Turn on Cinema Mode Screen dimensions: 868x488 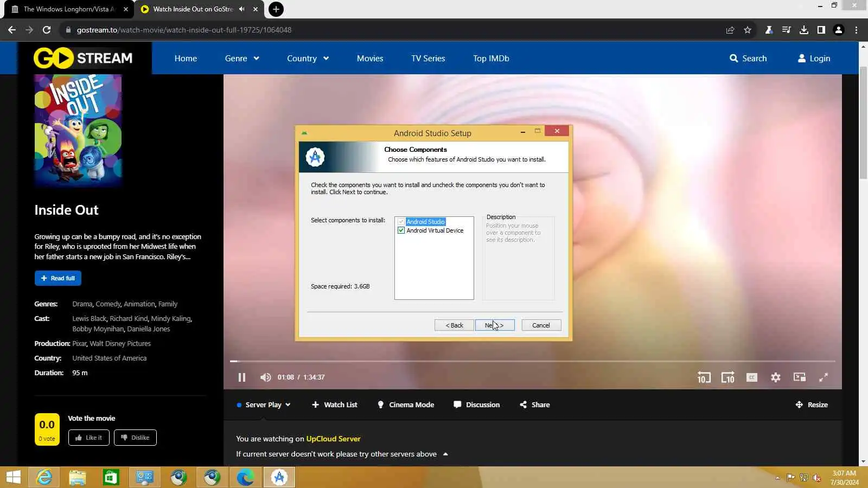click(406, 405)
